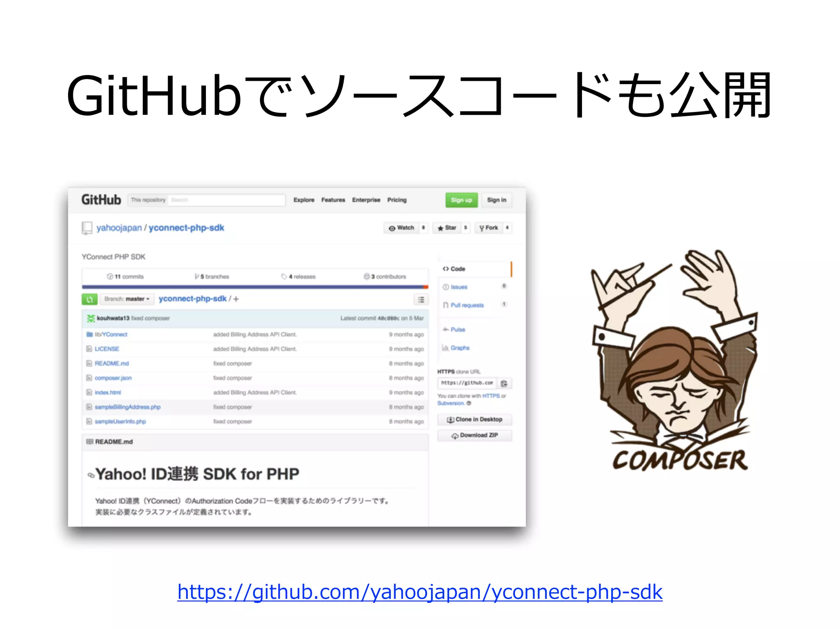Click the lib/YConnect folder icon
840x630 pixels.
[89, 334]
